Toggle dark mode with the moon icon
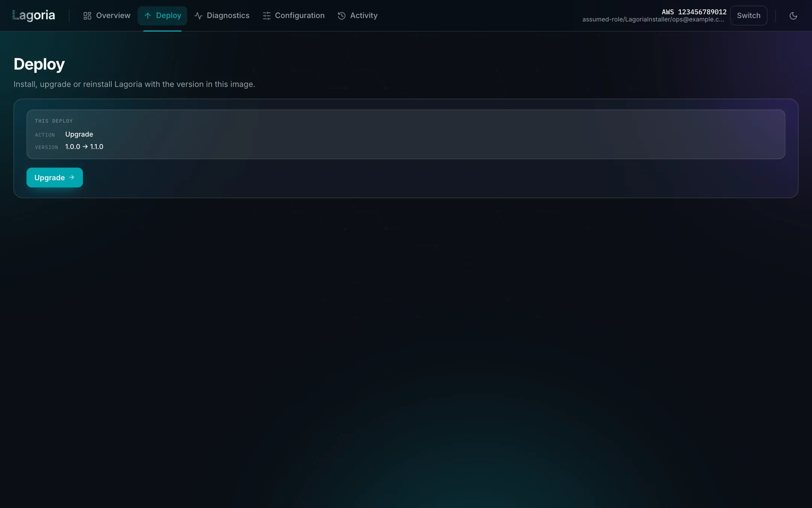The width and height of the screenshot is (812, 508). [x=793, y=16]
